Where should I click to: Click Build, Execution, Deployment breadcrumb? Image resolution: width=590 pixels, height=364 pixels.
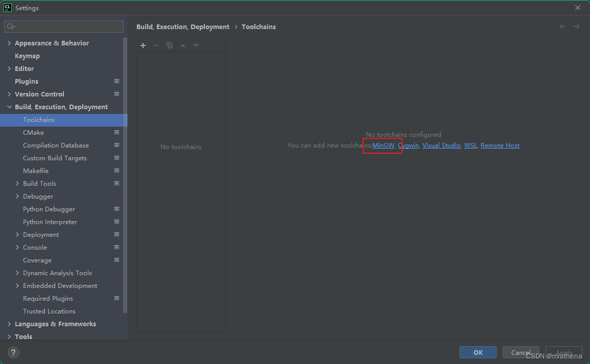click(183, 27)
